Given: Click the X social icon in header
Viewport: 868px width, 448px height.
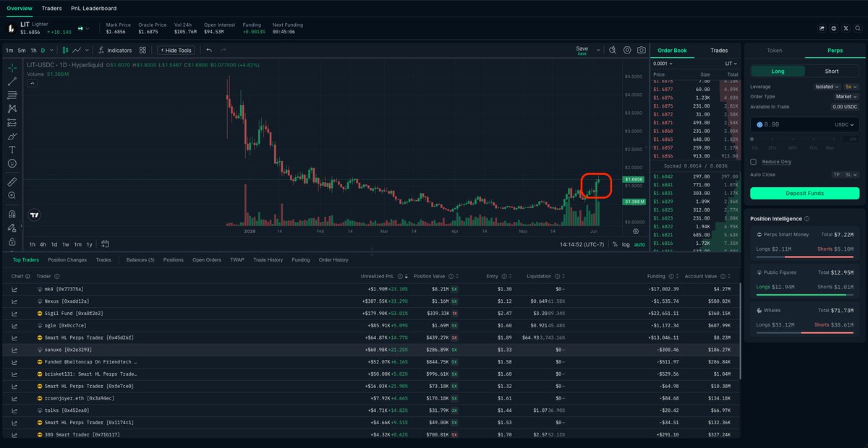Looking at the screenshot, I should pyautogui.click(x=846, y=28).
